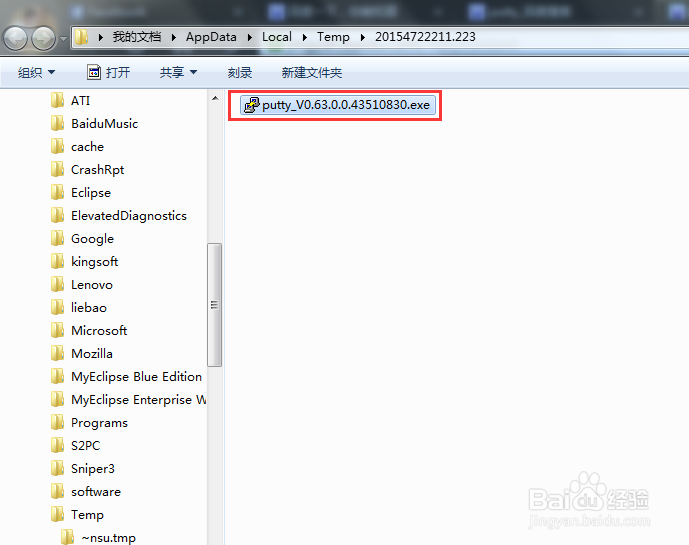
Task: Select the cache folder in the tree
Action: [87, 146]
